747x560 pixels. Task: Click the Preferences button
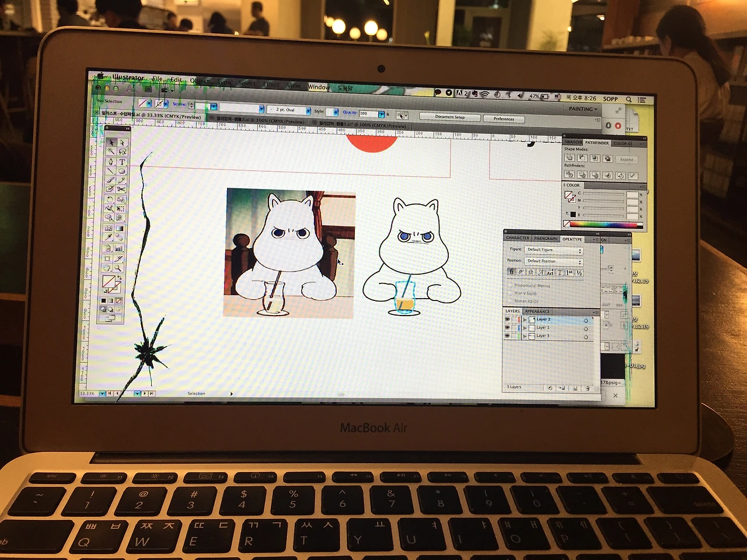tap(504, 119)
